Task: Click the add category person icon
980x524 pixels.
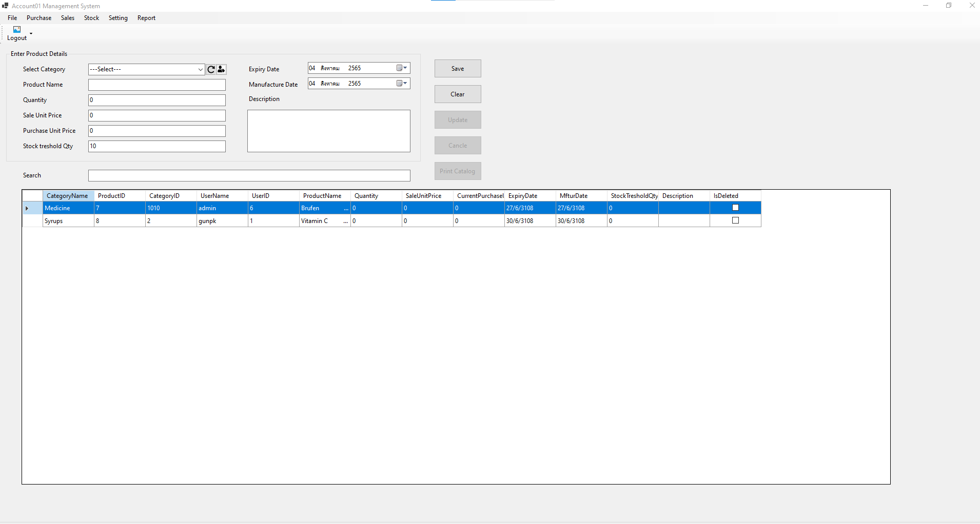Action: coord(221,69)
